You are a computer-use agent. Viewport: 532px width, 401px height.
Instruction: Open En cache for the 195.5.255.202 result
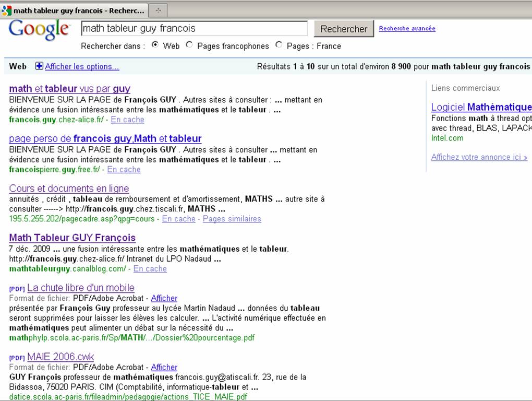tap(179, 219)
